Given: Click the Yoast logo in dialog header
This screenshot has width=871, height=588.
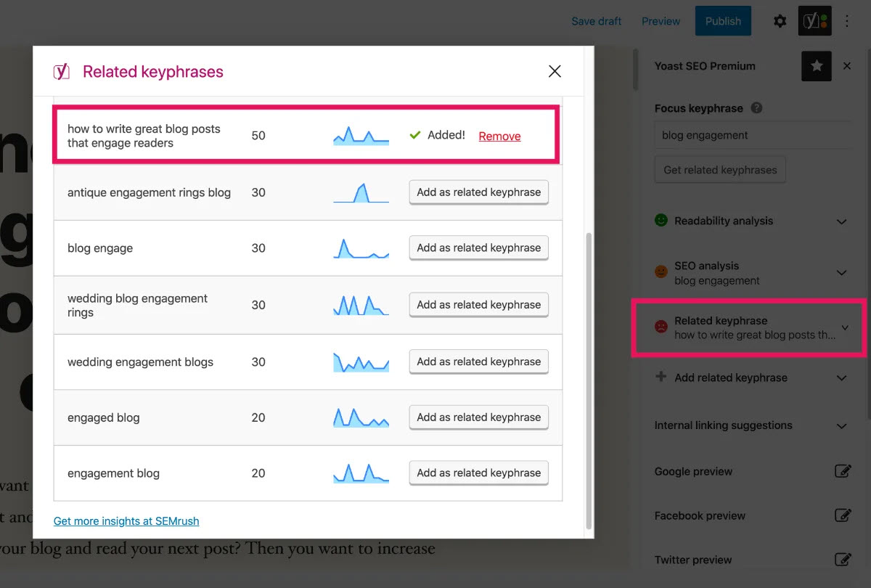Looking at the screenshot, I should [x=62, y=71].
